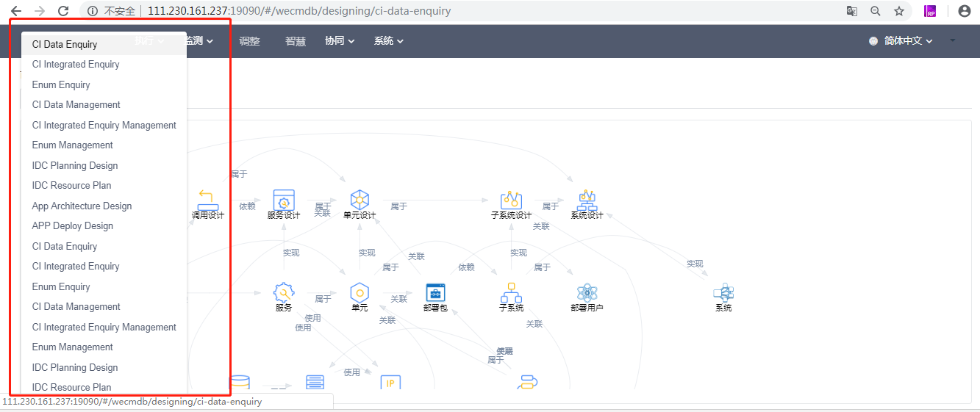Bookmark this page with the star icon
Image resolution: width=980 pixels, height=412 pixels.
coord(899,11)
